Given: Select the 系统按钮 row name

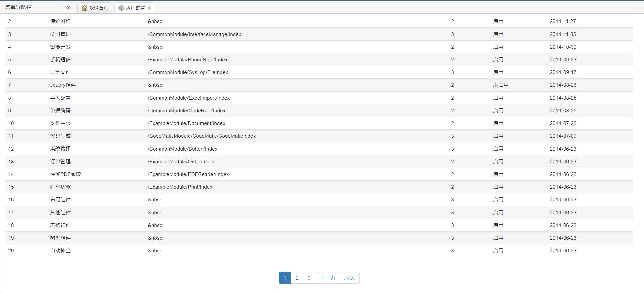Looking at the screenshot, I should [60, 149].
